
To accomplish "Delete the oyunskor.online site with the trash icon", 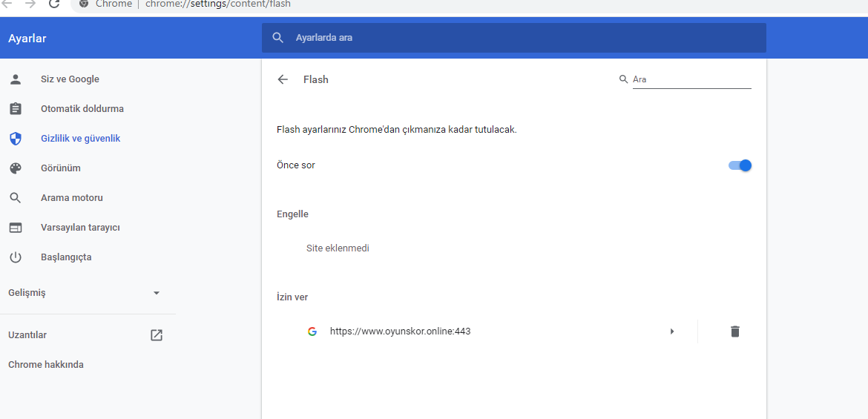I will [734, 331].
